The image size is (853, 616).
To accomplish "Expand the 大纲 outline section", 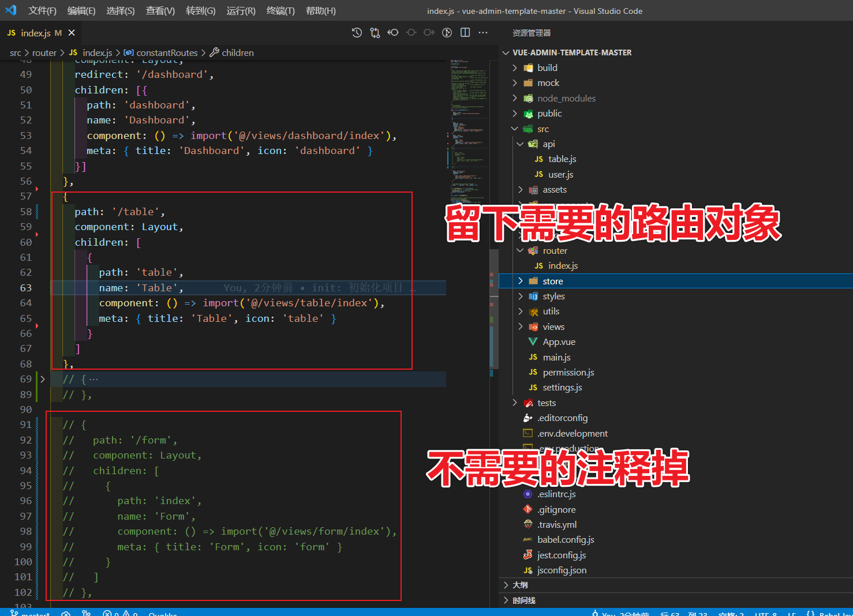I will (506, 585).
